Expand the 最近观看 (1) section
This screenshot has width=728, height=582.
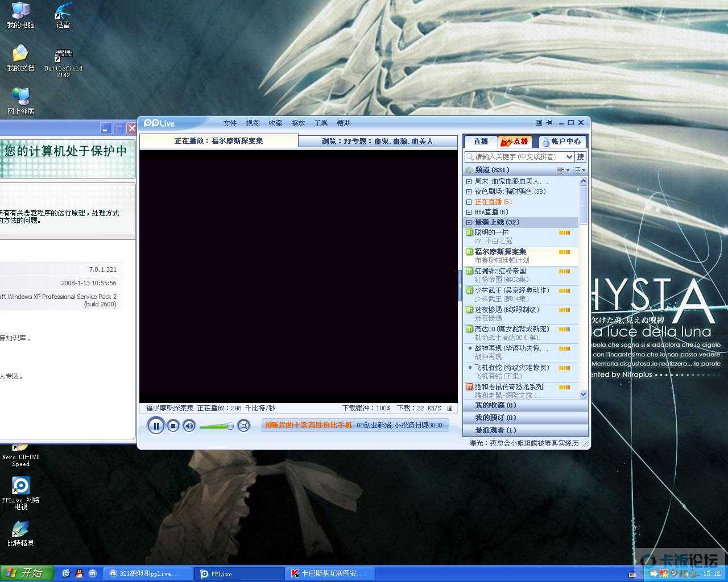pyautogui.click(x=526, y=430)
